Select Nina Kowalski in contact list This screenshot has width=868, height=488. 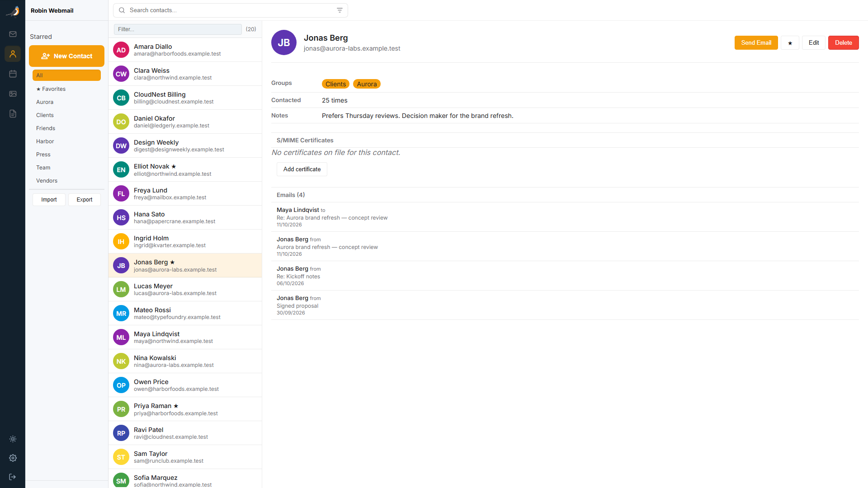185,361
